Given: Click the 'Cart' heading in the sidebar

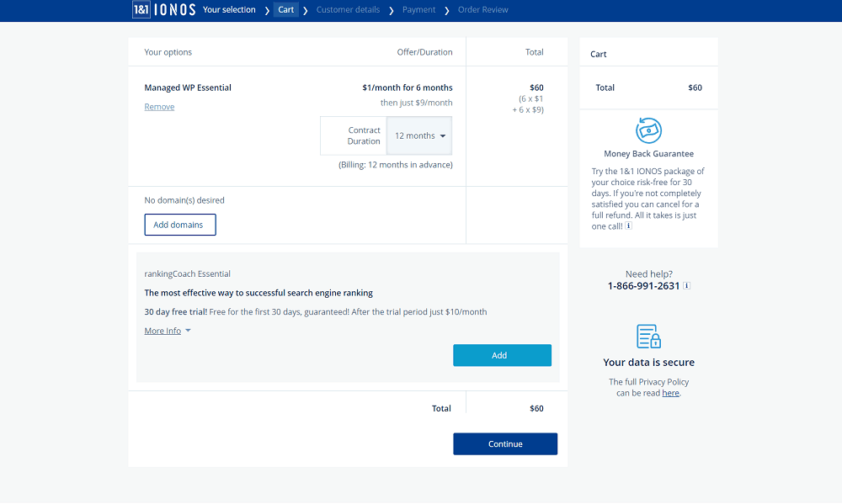Looking at the screenshot, I should point(598,54).
